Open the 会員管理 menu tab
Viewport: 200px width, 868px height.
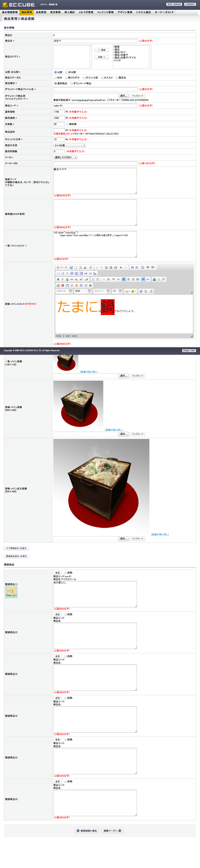pos(41,13)
